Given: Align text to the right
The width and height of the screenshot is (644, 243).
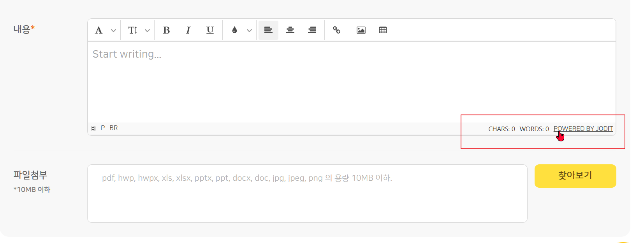Looking at the screenshot, I should click(x=312, y=30).
